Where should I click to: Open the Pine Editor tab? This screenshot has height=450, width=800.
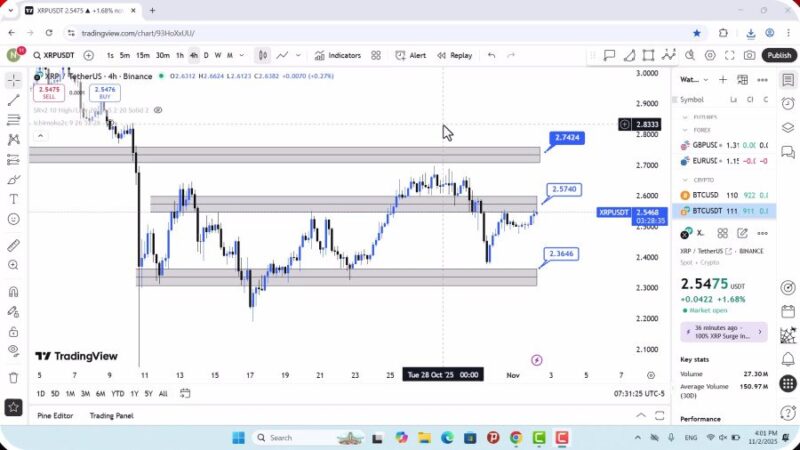[55, 415]
